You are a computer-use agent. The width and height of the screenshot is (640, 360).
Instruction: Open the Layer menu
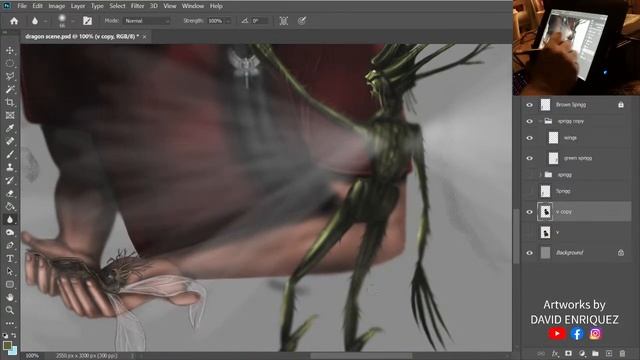tap(78, 6)
